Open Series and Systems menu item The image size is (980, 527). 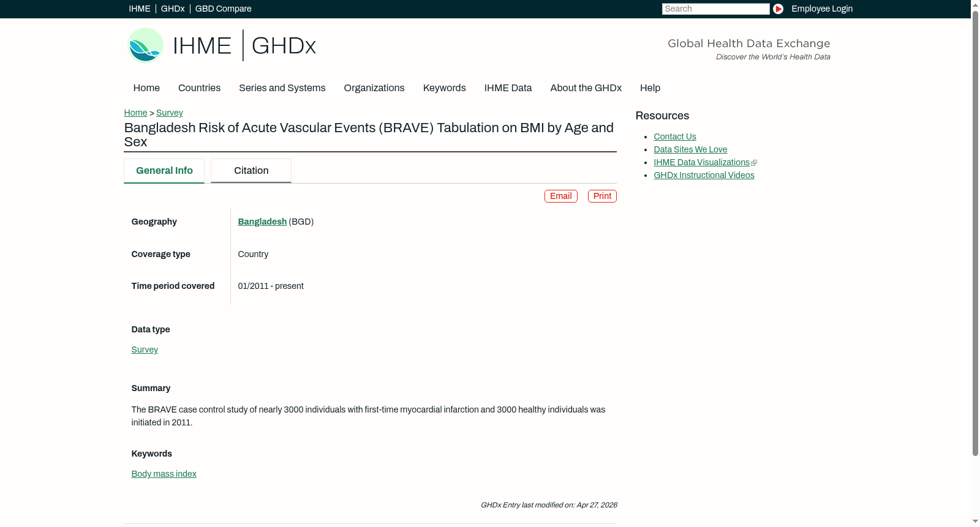coord(282,88)
